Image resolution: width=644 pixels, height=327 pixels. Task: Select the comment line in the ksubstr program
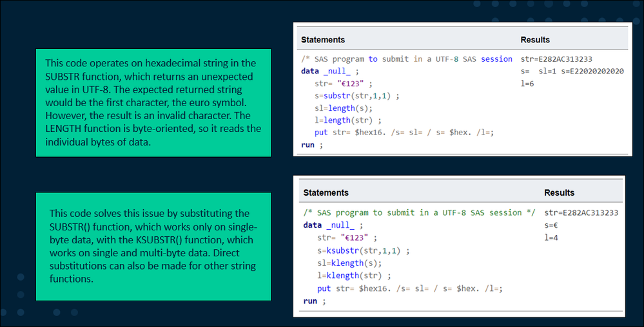pyautogui.click(x=419, y=212)
